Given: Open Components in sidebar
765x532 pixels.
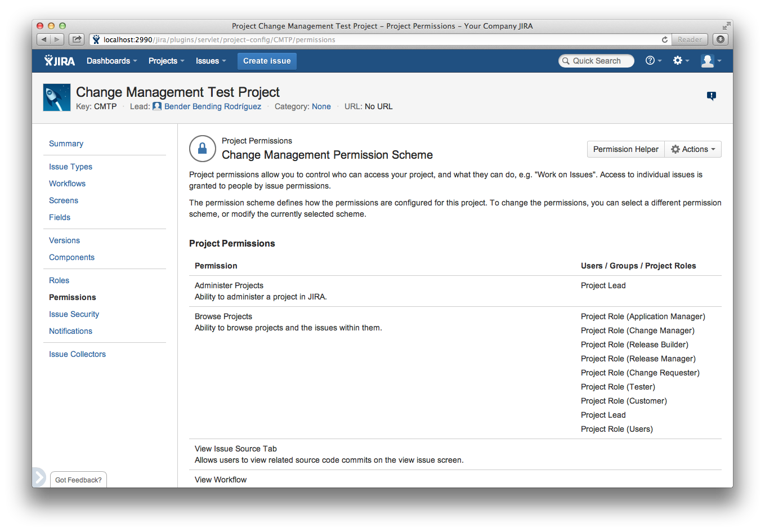Looking at the screenshot, I should tap(71, 257).
